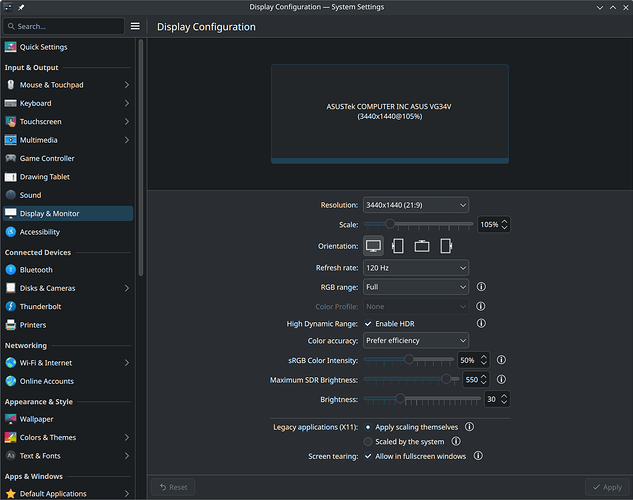633x500 pixels.
Task: Select the Scaled by the system option
Action: pyautogui.click(x=368, y=441)
